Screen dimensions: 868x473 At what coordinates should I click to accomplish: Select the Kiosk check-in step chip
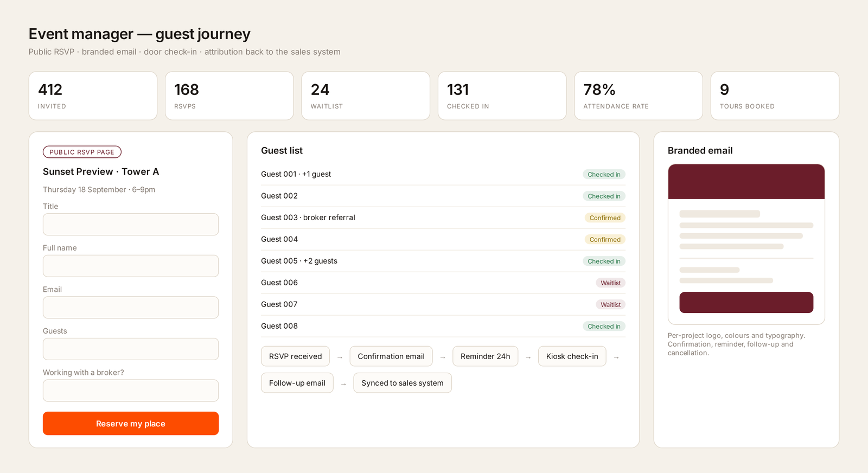pos(572,356)
